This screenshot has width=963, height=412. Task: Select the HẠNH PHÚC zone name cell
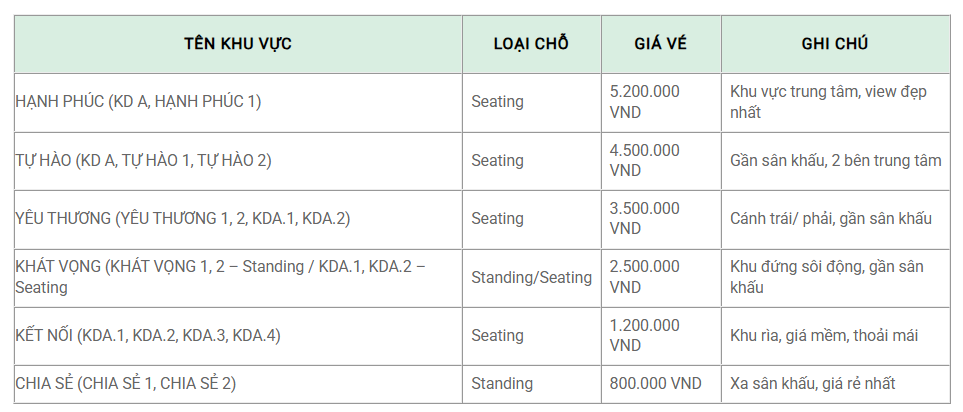pos(238,103)
